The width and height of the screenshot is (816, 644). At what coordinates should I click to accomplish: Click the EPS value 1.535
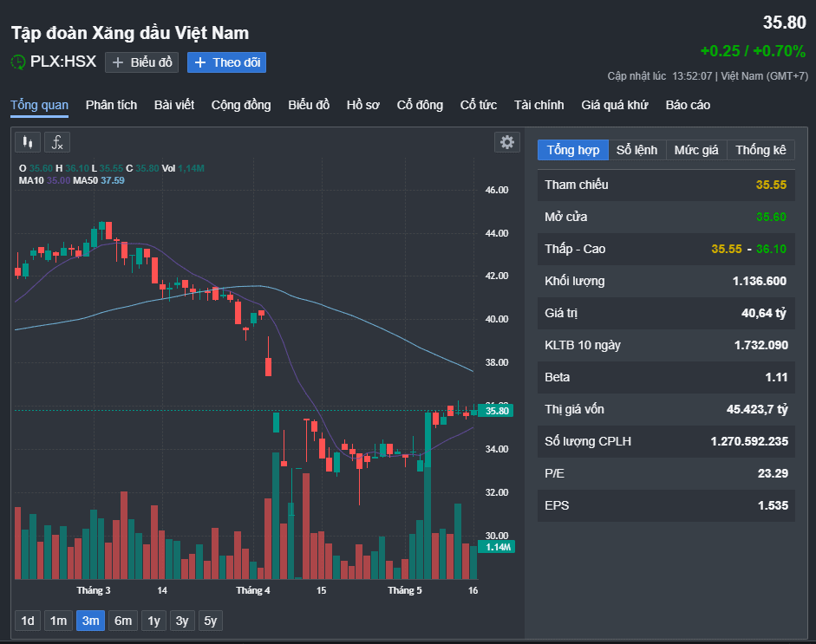(x=773, y=505)
